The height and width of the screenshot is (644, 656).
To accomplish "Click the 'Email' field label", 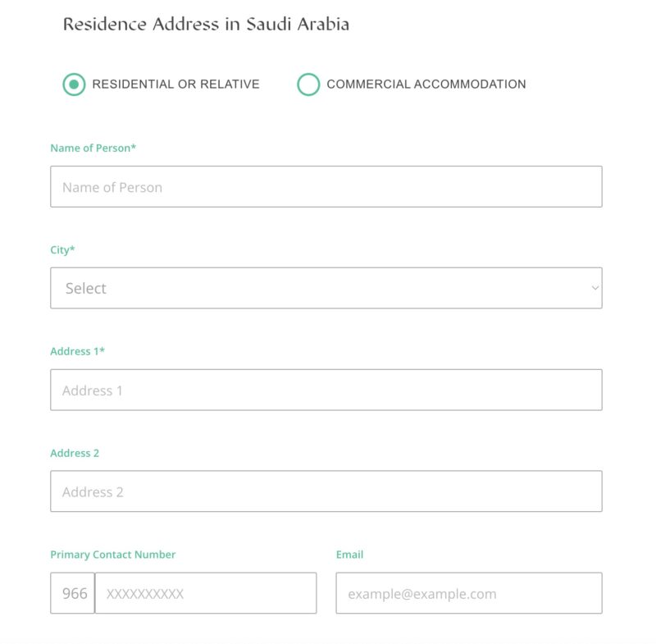I will tap(349, 555).
